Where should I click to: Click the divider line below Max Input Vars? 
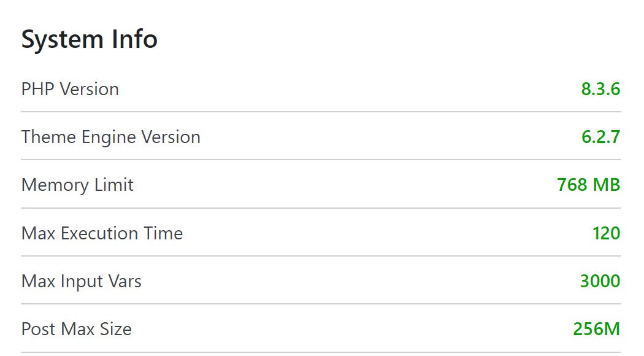point(321,304)
